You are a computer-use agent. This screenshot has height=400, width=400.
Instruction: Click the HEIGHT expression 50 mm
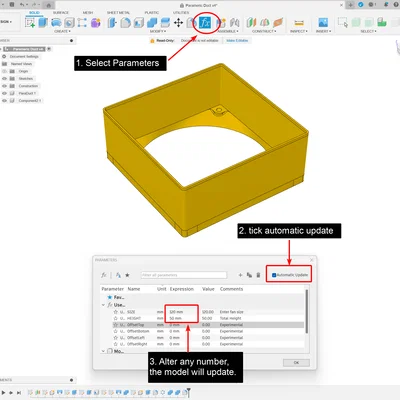pyautogui.click(x=176, y=318)
